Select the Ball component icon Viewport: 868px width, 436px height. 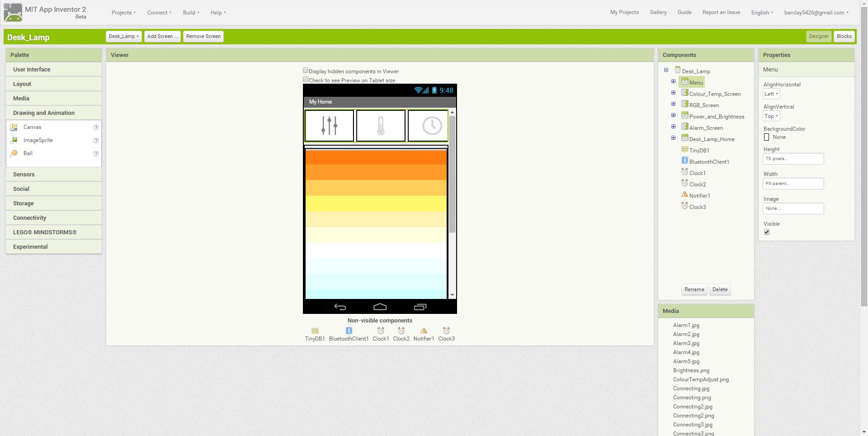coord(14,154)
